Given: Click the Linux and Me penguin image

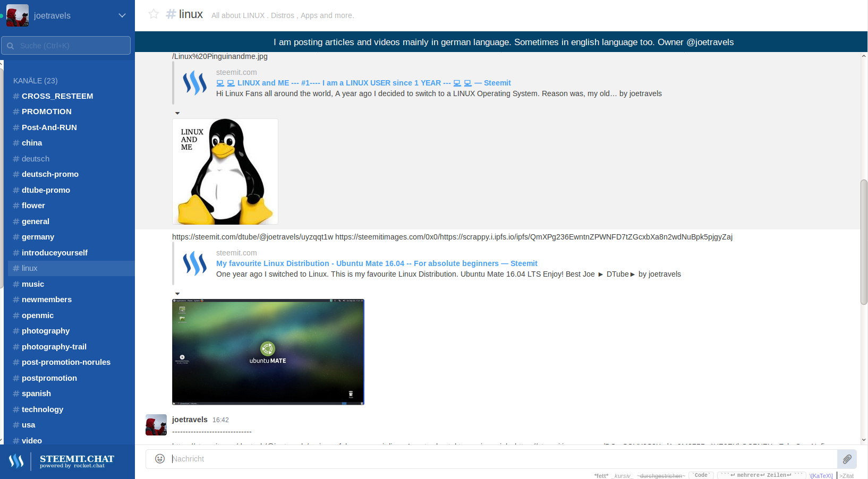Looking at the screenshot, I should 225,172.
